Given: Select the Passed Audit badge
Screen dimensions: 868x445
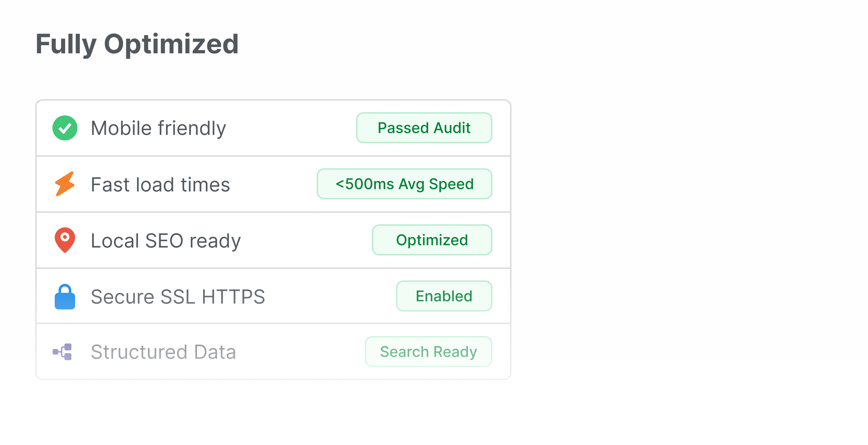Looking at the screenshot, I should 424,128.
